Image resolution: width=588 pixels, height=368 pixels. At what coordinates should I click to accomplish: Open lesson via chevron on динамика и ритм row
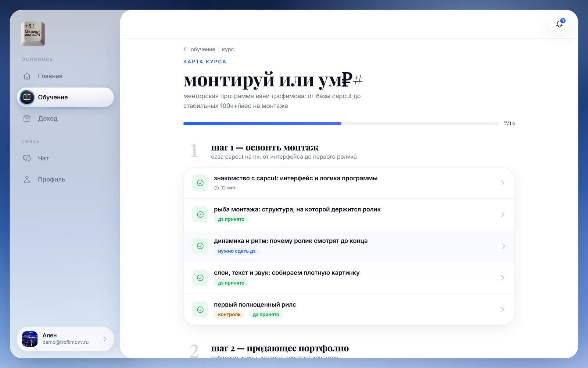coord(503,246)
